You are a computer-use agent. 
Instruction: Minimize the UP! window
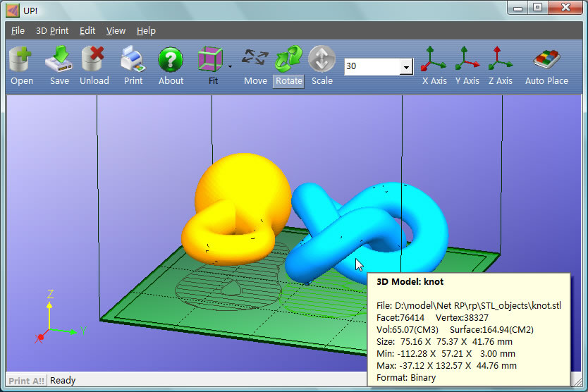tap(518, 8)
